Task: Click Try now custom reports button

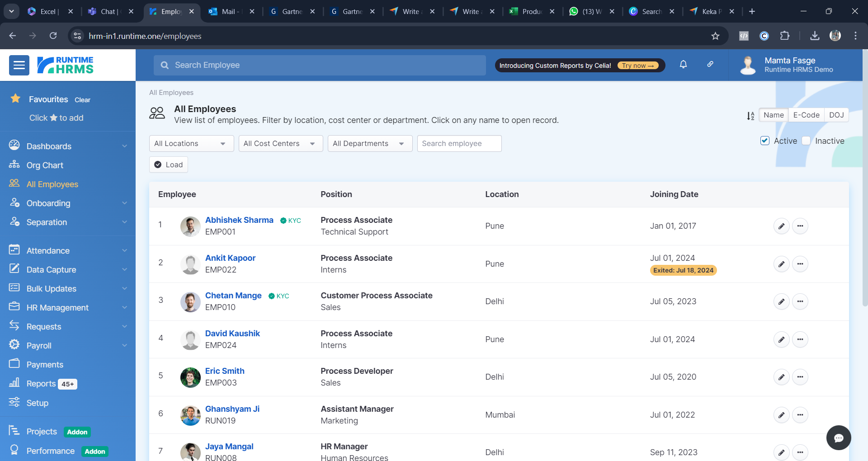Action: tap(638, 66)
